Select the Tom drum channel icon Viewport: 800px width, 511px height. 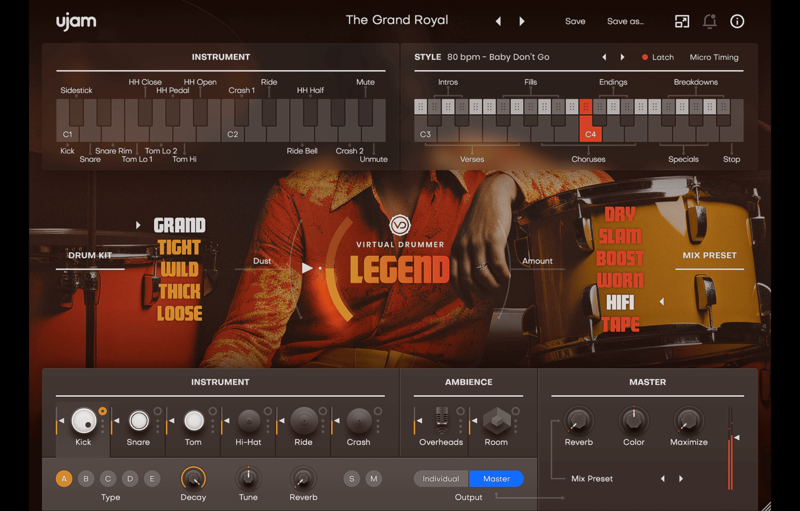click(194, 421)
